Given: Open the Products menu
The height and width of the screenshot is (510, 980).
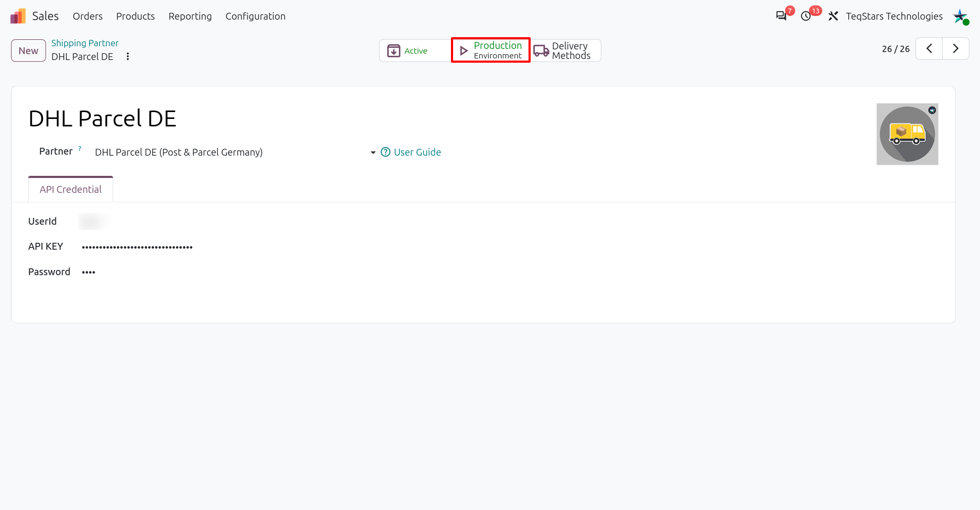Looking at the screenshot, I should (135, 16).
